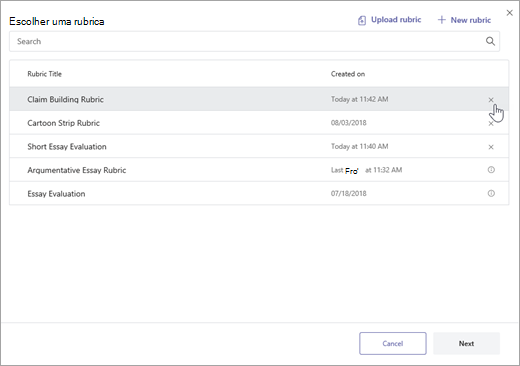The width and height of the screenshot is (520, 366).
Task: Choose Argumentative Essay Rubric
Action: [259, 170]
